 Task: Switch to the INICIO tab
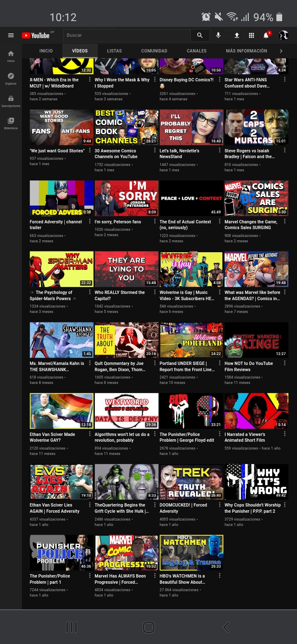point(46,51)
